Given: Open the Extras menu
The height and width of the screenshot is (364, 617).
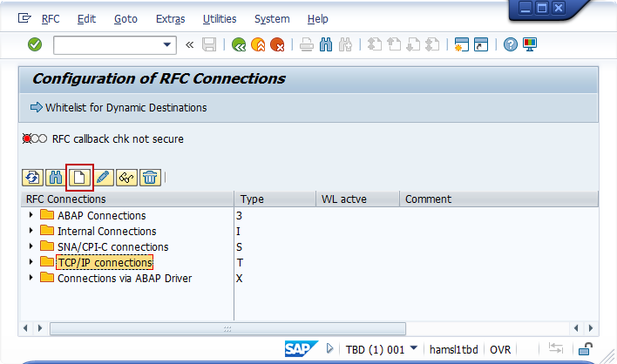Looking at the screenshot, I should point(170,18).
